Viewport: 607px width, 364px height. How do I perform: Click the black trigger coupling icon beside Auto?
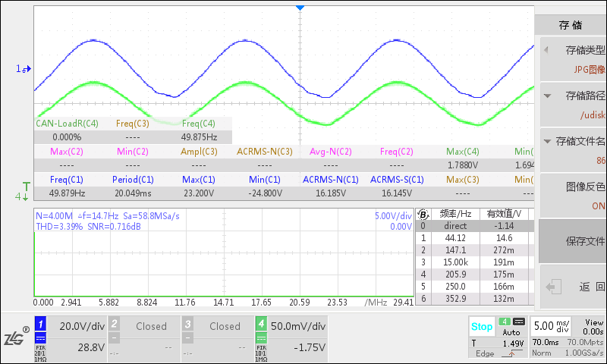click(519, 322)
